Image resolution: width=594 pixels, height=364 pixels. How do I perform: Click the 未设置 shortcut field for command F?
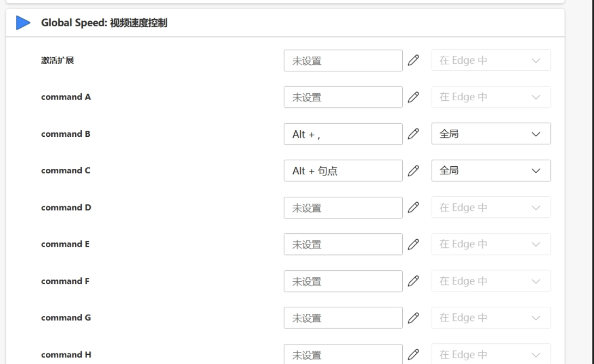[343, 281]
